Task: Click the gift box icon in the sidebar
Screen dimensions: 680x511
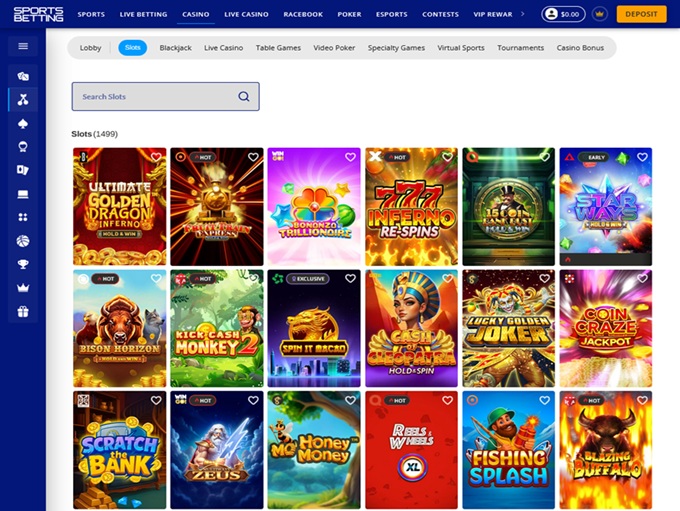Action: (x=23, y=311)
